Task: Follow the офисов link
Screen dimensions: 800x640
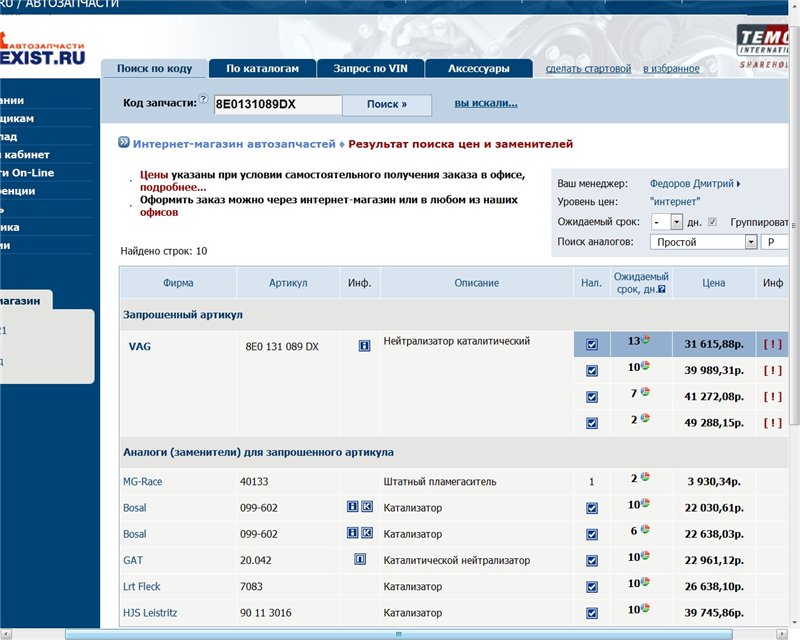Action: [159, 212]
